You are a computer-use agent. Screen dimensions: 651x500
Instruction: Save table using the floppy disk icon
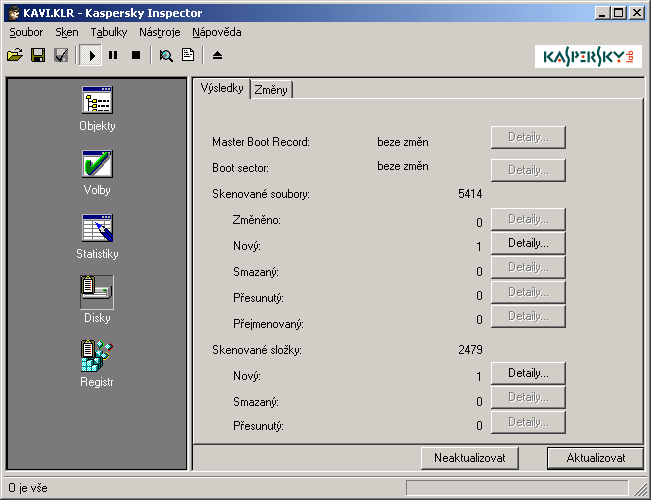pos(38,55)
